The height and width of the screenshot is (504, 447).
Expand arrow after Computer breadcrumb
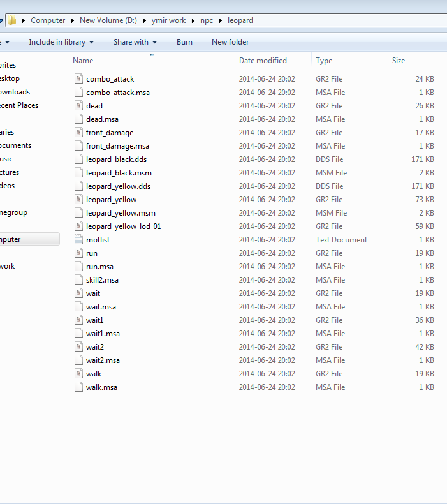[73, 20]
